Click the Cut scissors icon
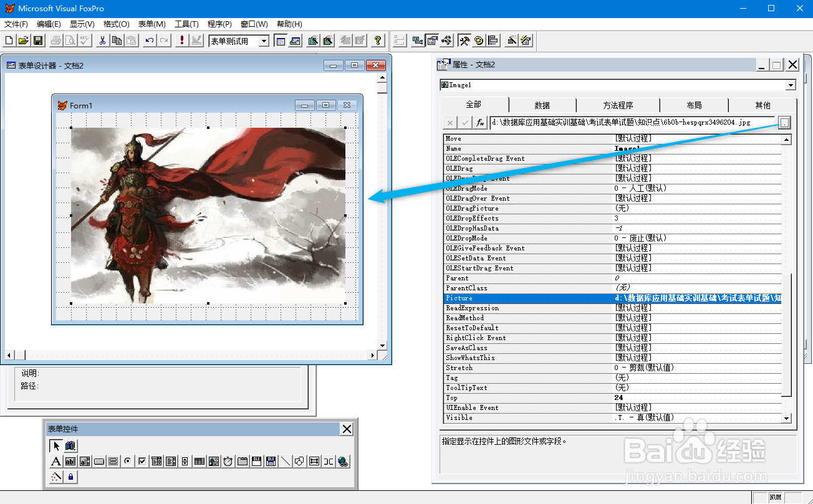The image size is (813, 504). pyautogui.click(x=102, y=40)
